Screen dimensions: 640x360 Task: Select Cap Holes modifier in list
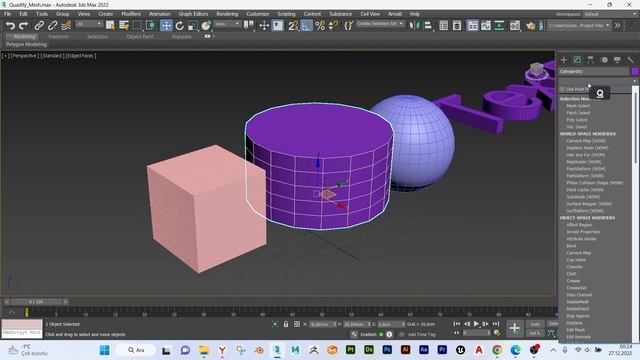coord(576,260)
